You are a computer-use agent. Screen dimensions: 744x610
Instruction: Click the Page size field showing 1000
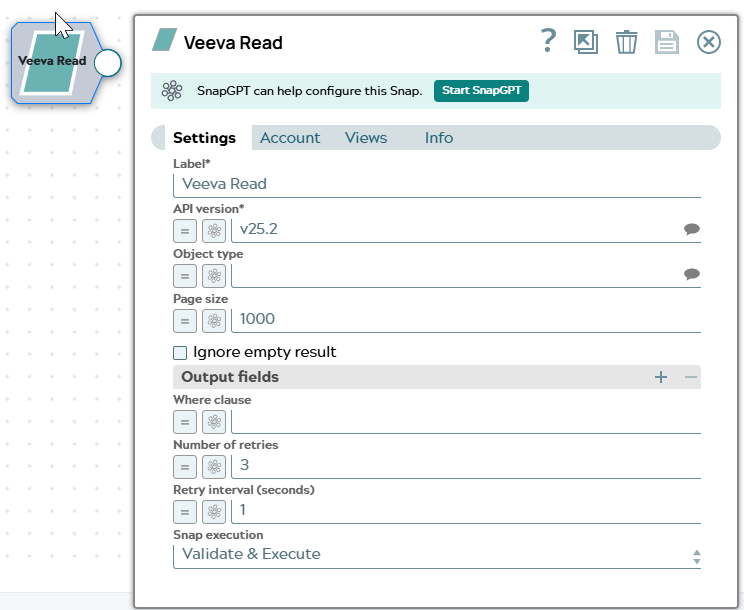466,320
